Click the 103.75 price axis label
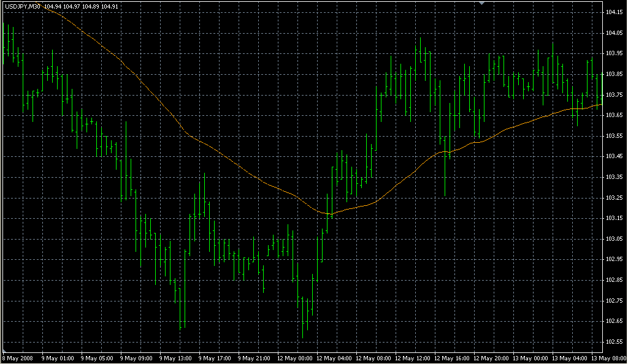The height and width of the screenshot is (364, 628). 614,94
